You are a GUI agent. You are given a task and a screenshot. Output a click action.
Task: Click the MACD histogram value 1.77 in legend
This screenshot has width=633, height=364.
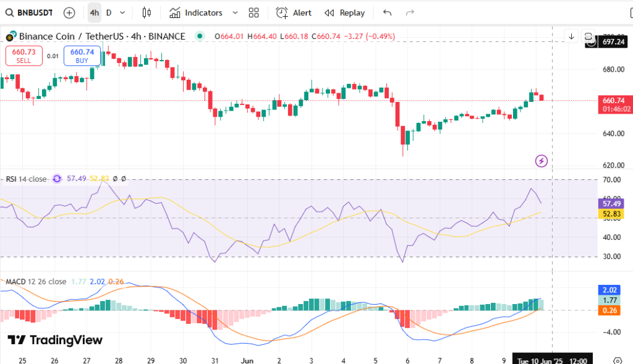tap(79, 282)
